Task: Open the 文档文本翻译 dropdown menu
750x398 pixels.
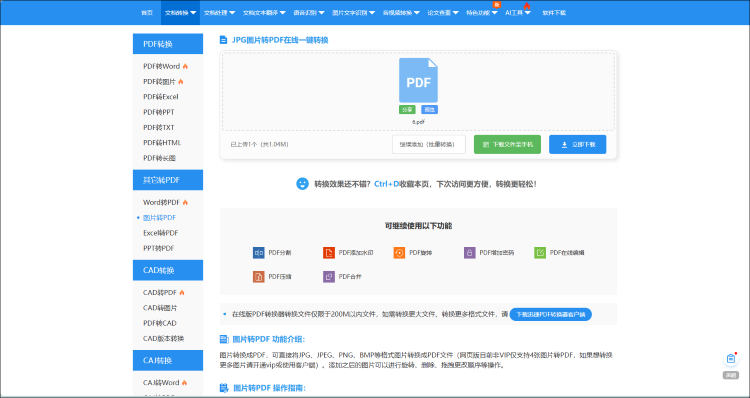Action: (x=264, y=13)
